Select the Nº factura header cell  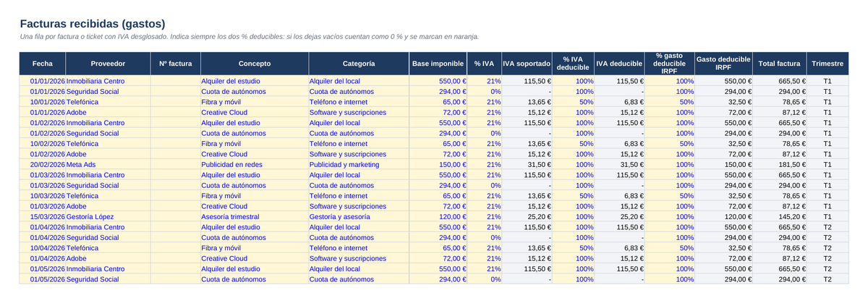click(176, 64)
